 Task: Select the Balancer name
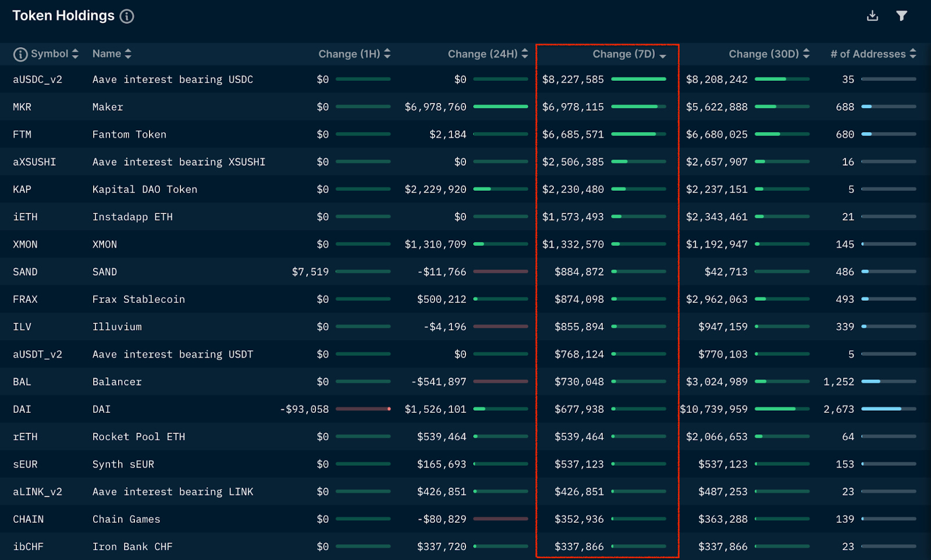pos(117,382)
